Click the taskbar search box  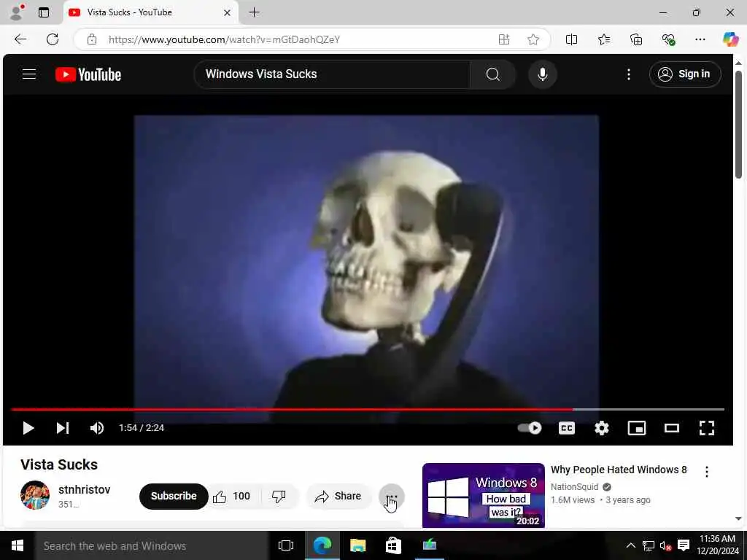tap(152, 545)
